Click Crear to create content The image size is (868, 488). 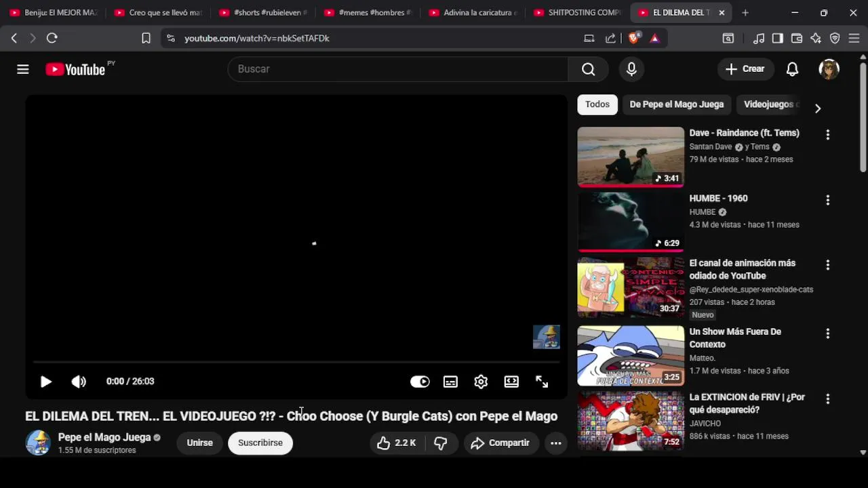pyautogui.click(x=745, y=69)
